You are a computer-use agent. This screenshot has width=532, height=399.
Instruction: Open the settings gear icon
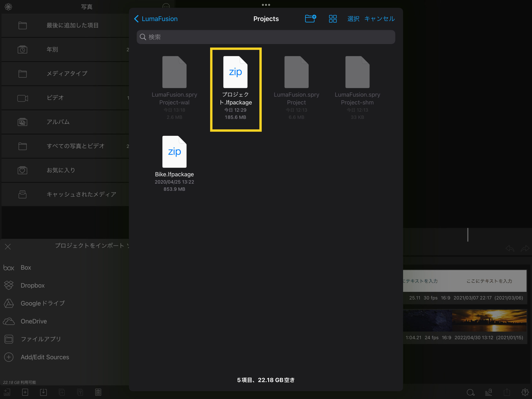point(525,392)
